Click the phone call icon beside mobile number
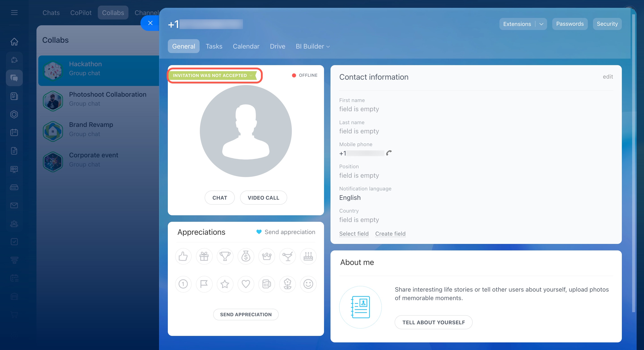Screen dimensions: 644x350 [389, 153]
